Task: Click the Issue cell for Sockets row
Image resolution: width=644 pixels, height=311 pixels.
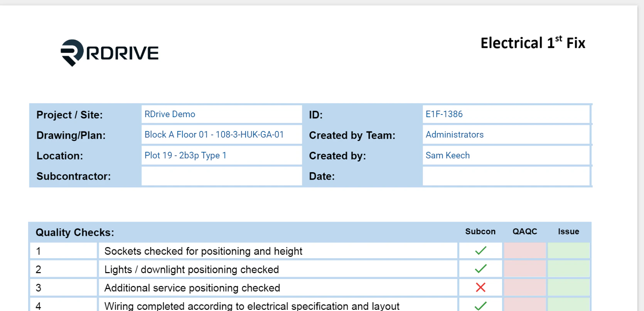Action: pyautogui.click(x=569, y=250)
